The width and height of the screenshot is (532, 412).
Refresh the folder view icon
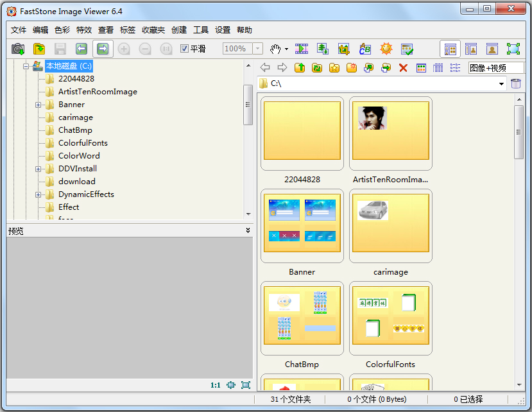317,67
